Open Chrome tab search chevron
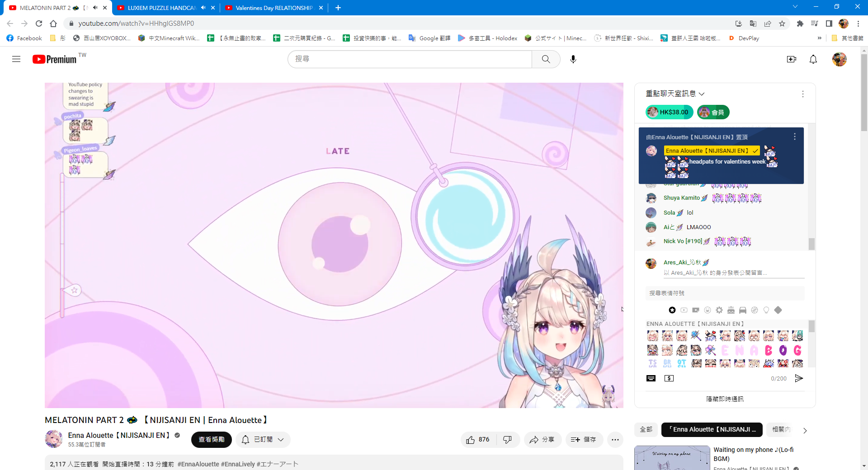 click(x=795, y=7)
